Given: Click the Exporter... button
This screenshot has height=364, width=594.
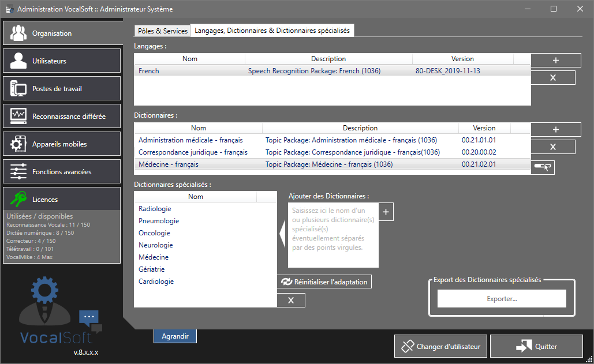Looking at the screenshot, I should [x=502, y=299].
